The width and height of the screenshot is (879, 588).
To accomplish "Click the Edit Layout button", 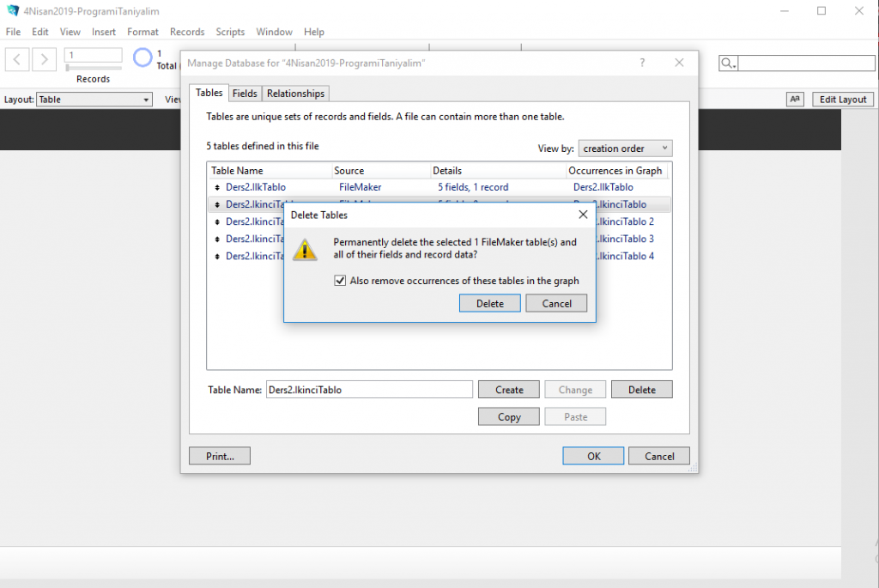I will click(843, 100).
